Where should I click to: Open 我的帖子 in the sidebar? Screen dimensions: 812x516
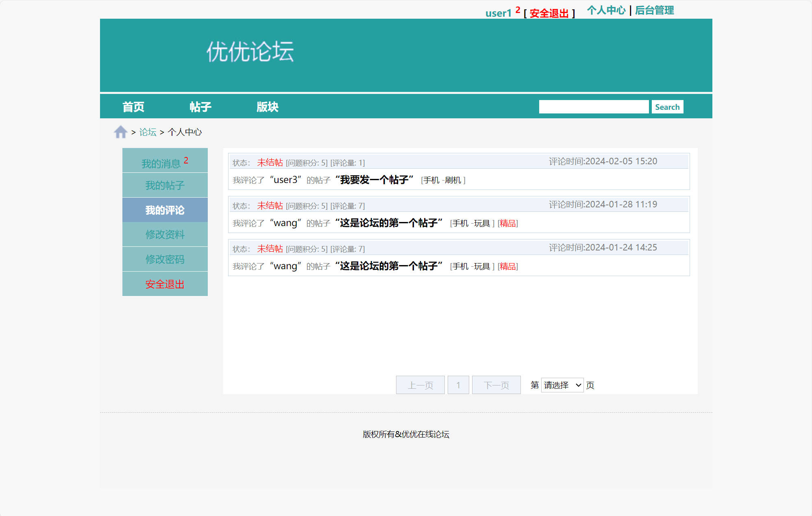[x=165, y=185]
